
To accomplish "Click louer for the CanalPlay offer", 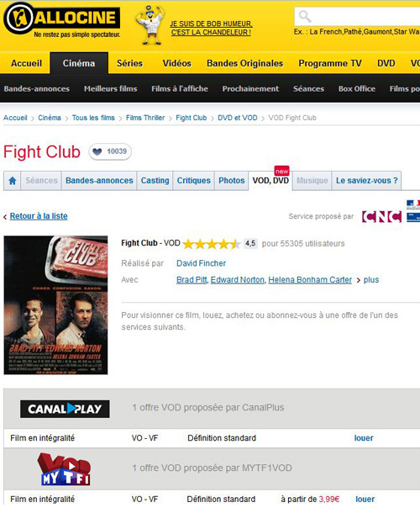I will point(364,438).
